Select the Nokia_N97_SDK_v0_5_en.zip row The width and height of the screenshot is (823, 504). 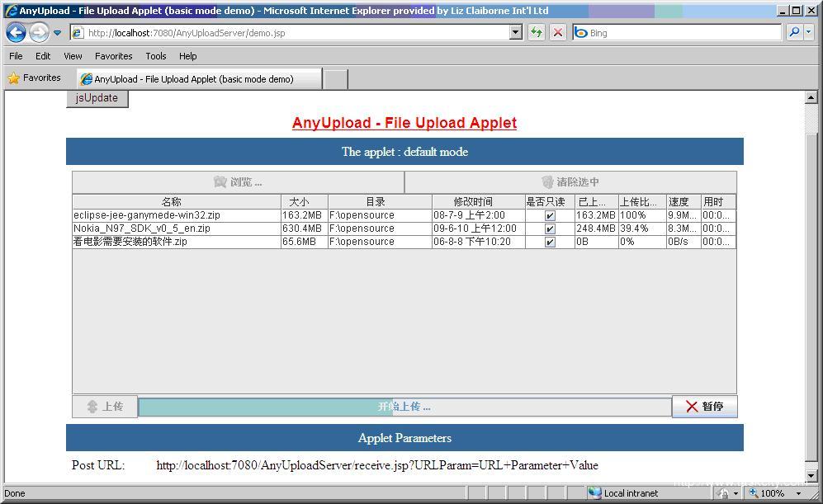click(x=404, y=228)
